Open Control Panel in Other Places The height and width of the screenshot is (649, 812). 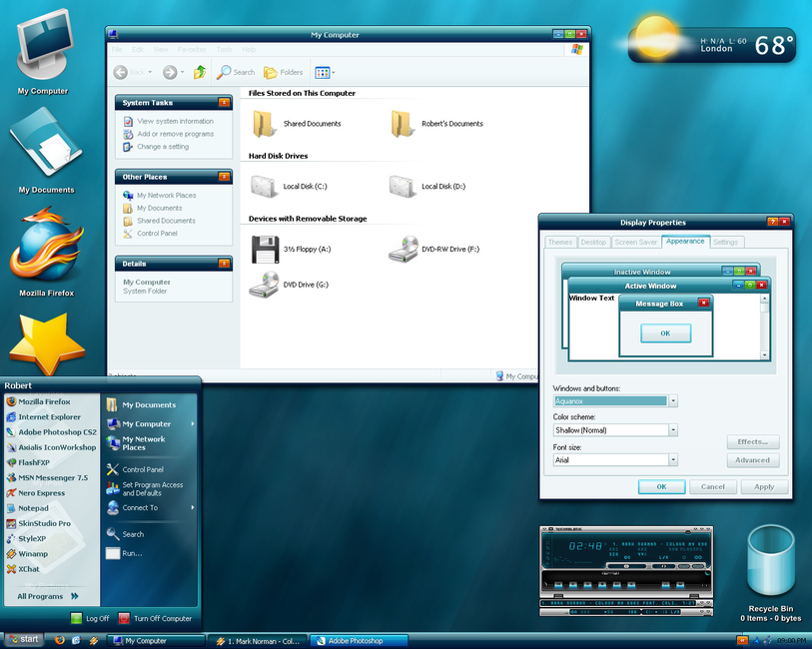pos(150,234)
